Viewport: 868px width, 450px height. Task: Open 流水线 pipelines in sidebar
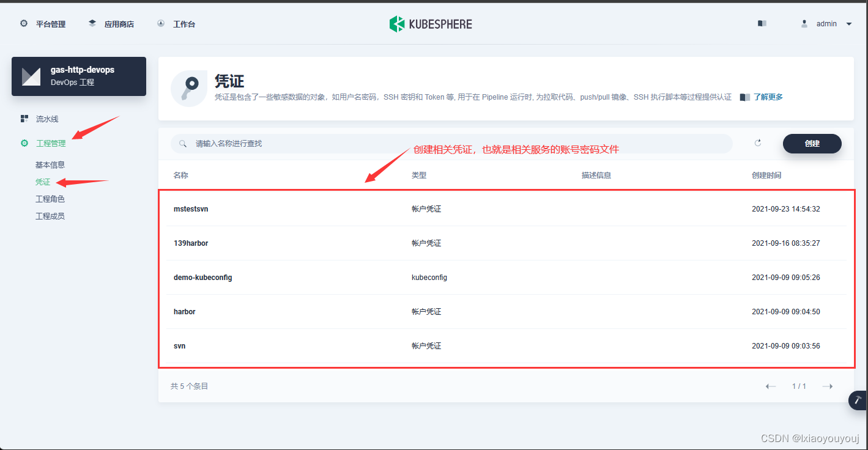tap(47, 119)
